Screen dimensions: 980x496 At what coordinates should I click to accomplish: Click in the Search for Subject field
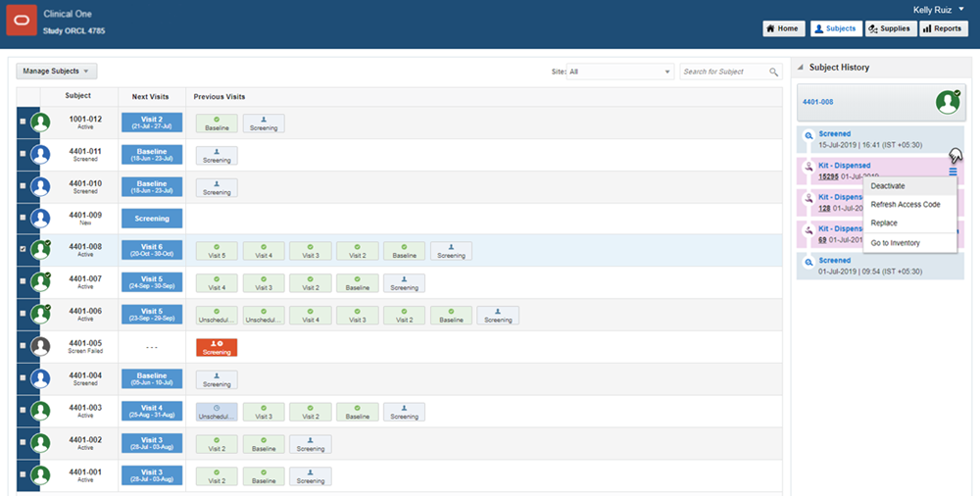point(724,72)
